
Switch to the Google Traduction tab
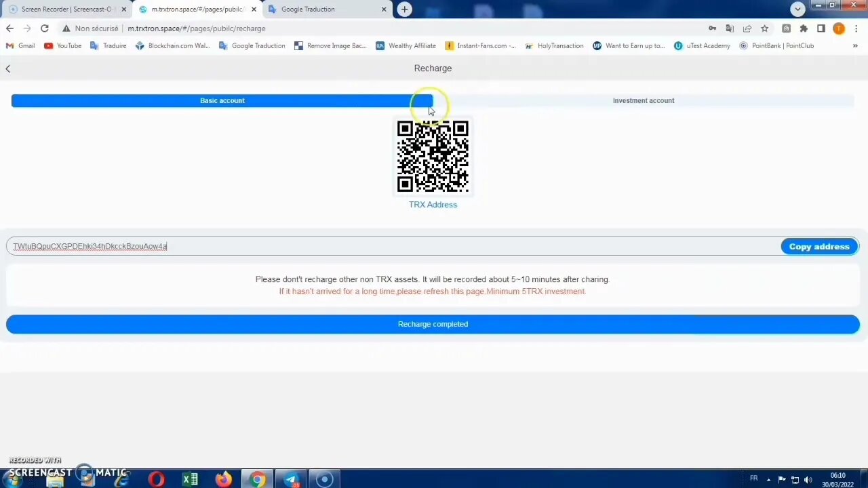[327, 9]
